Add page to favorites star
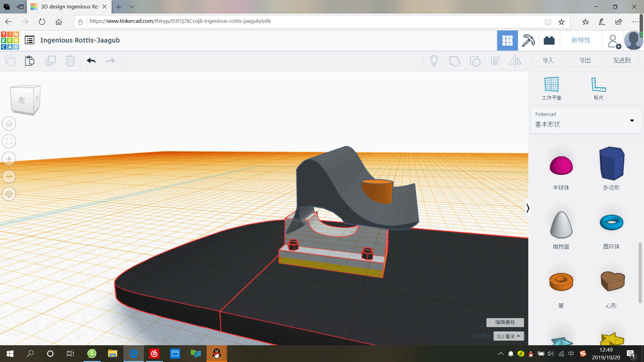 point(561,22)
